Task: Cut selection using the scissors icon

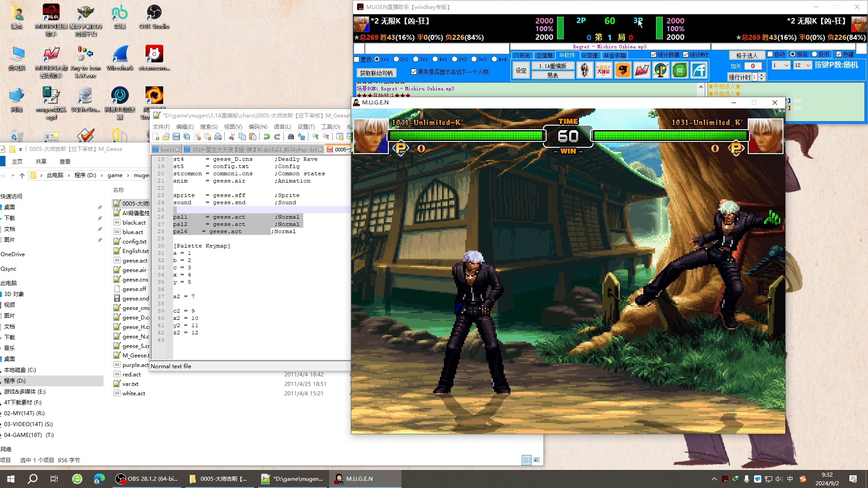Action: coord(232,137)
